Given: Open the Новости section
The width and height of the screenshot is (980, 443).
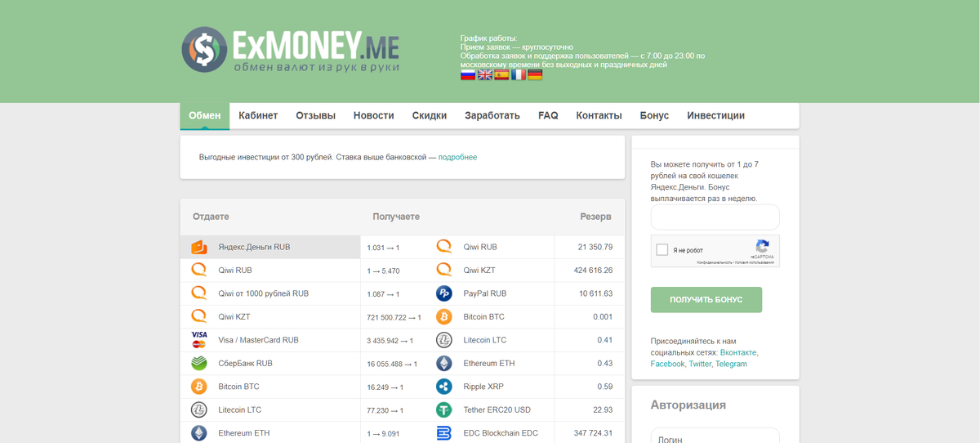Looking at the screenshot, I should tap(374, 116).
